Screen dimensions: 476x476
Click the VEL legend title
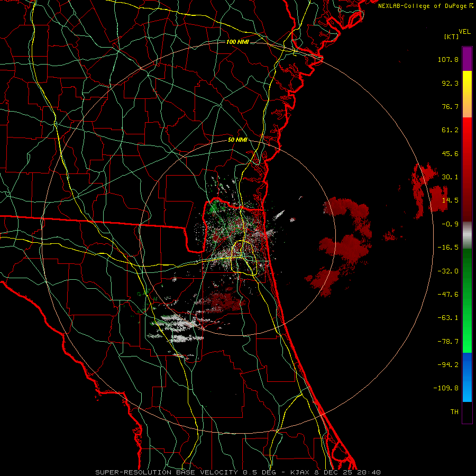click(x=464, y=32)
